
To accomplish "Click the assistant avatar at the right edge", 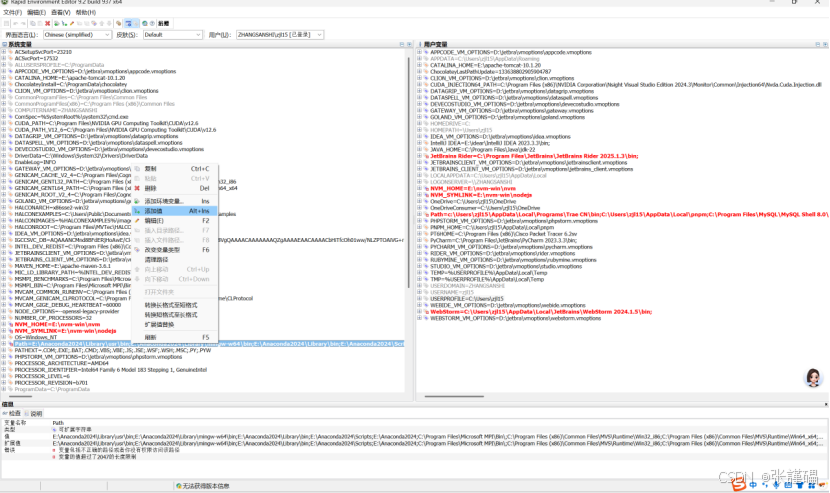I will pos(813,377).
